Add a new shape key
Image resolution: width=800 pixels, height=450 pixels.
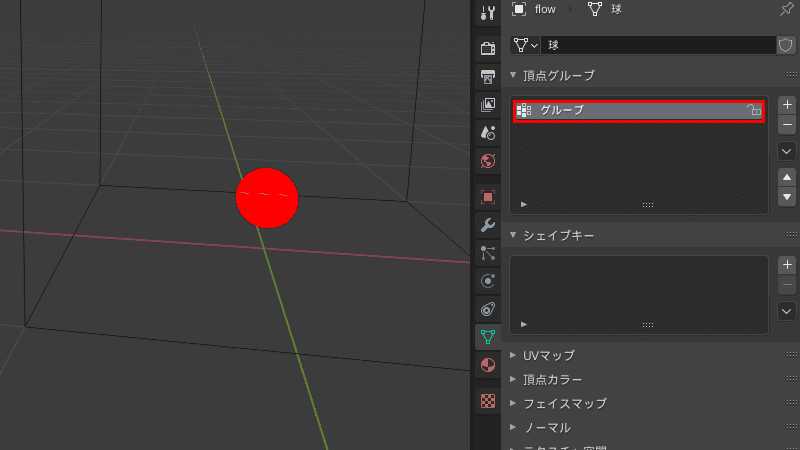[x=787, y=265]
